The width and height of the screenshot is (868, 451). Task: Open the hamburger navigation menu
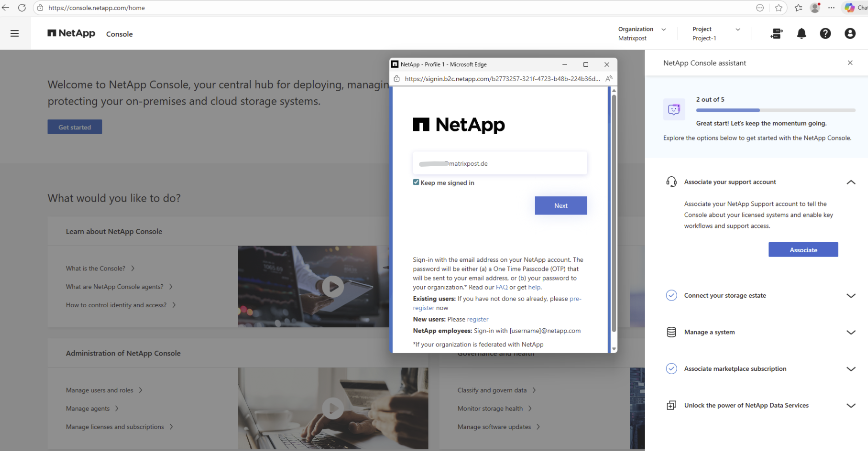tap(15, 33)
